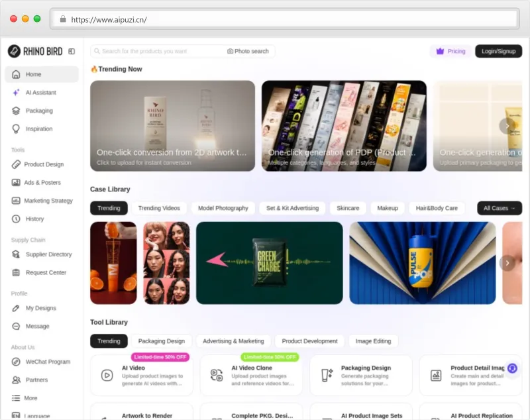530x420 pixels.
Task: Click the Marketing Strategy chart icon
Action: (x=16, y=201)
